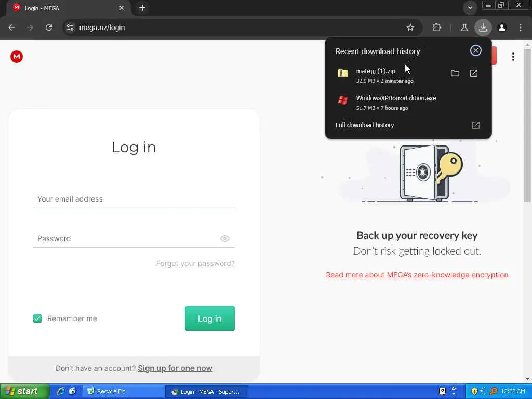Image resolution: width=532 pixels, height=399 pixels.
Task: Reload the mega.nz login page
Action: pyautogui.click(x=49, y=28)
